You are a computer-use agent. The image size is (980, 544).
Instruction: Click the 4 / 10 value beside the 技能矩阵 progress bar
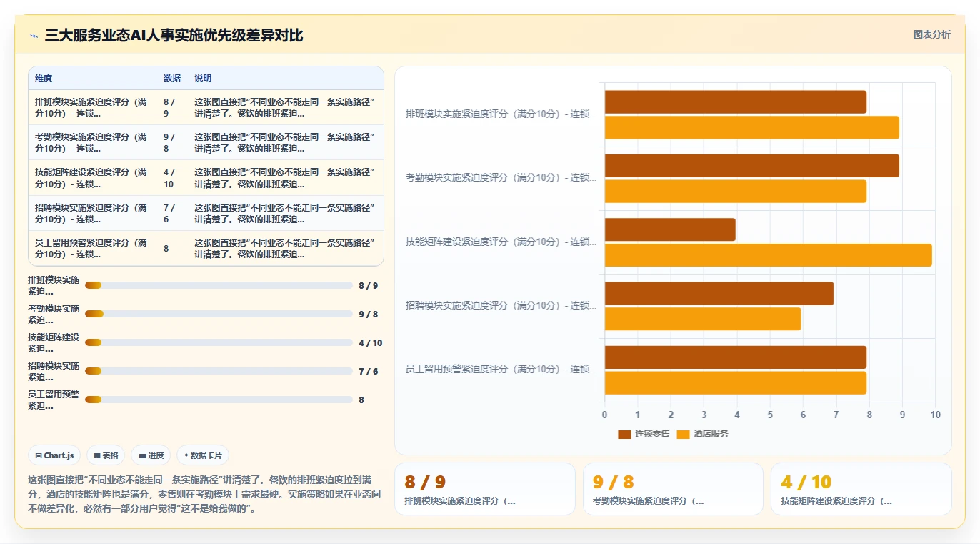pos(370,342)
